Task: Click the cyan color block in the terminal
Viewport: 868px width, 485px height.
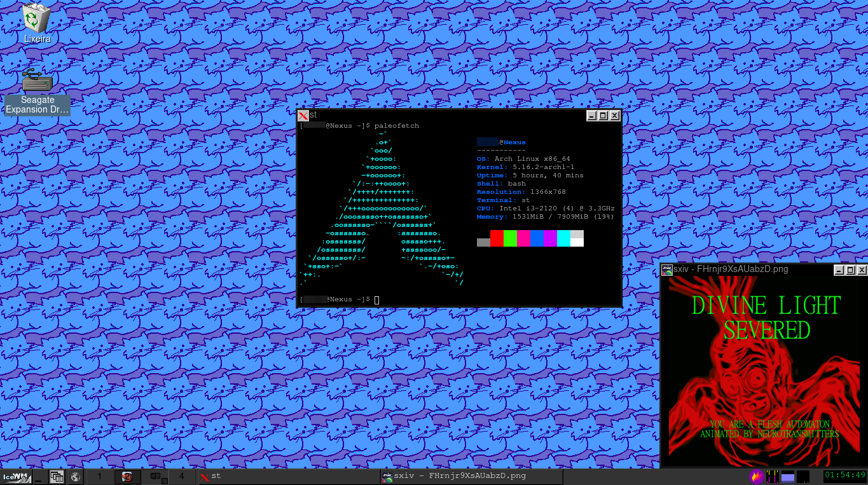Action: point(563,238)
